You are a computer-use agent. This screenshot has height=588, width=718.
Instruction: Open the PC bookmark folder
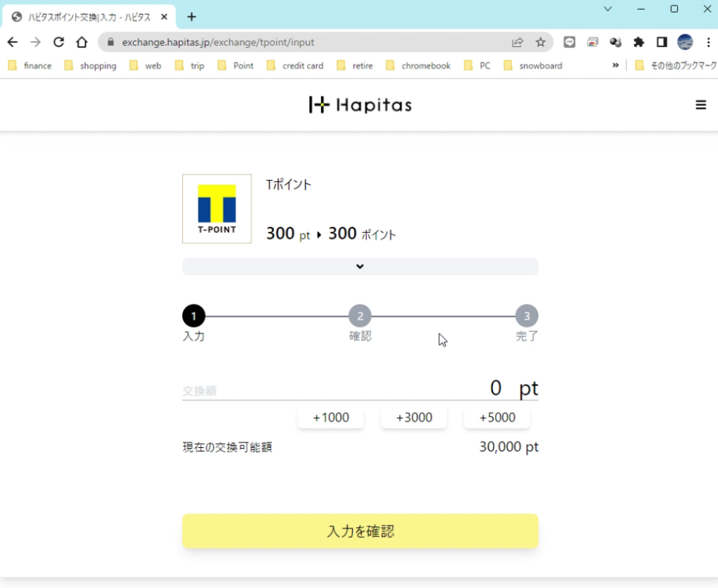[x=477, y=65]
